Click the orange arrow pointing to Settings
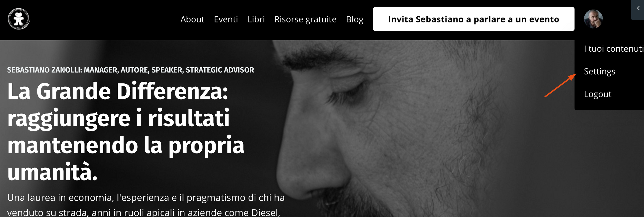 click(x=560, y=85)
